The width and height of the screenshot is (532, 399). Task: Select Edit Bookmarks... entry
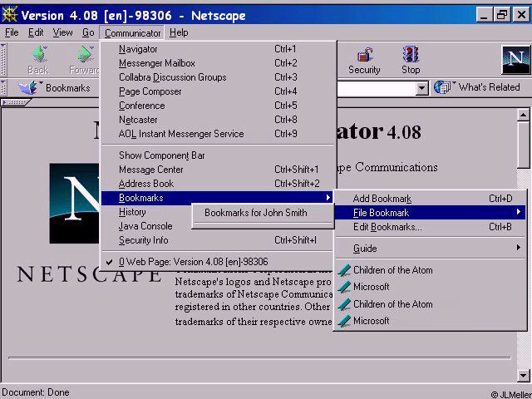click(431, 227)
